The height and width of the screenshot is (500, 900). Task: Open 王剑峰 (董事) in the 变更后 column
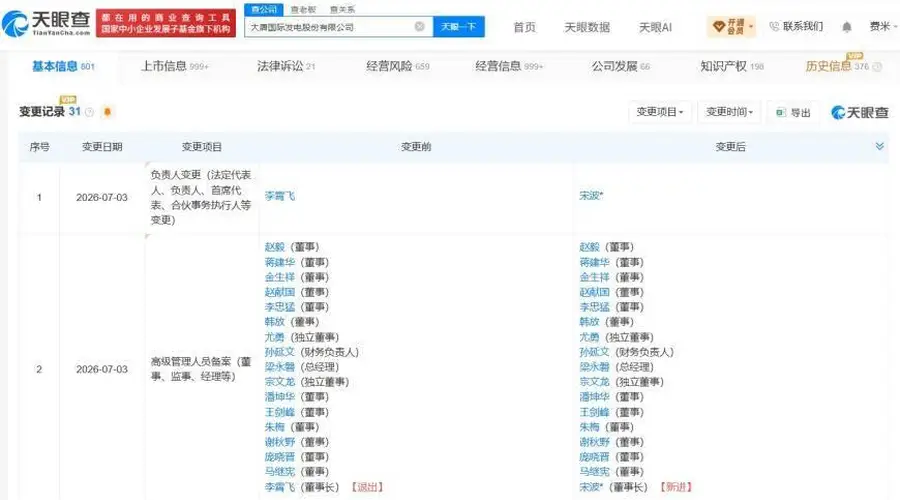[594, 412]
